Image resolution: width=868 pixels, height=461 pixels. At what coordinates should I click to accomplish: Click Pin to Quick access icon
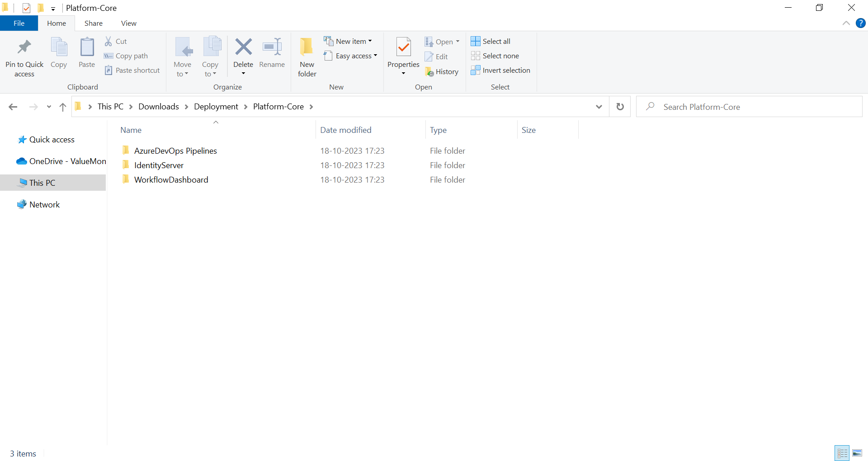point(24,47)
